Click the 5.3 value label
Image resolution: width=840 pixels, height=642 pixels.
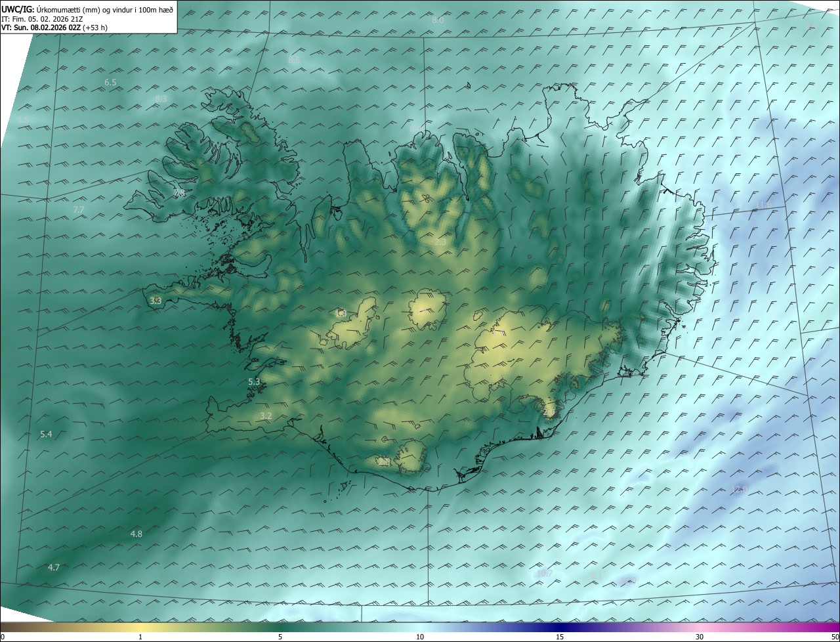pos(254,381)
